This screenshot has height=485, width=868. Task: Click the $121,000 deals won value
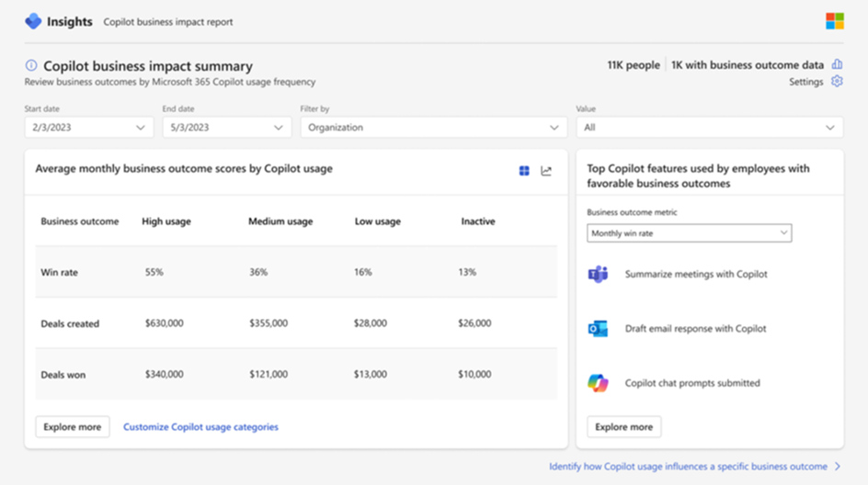pyautogui.click(x=268, y=375)
